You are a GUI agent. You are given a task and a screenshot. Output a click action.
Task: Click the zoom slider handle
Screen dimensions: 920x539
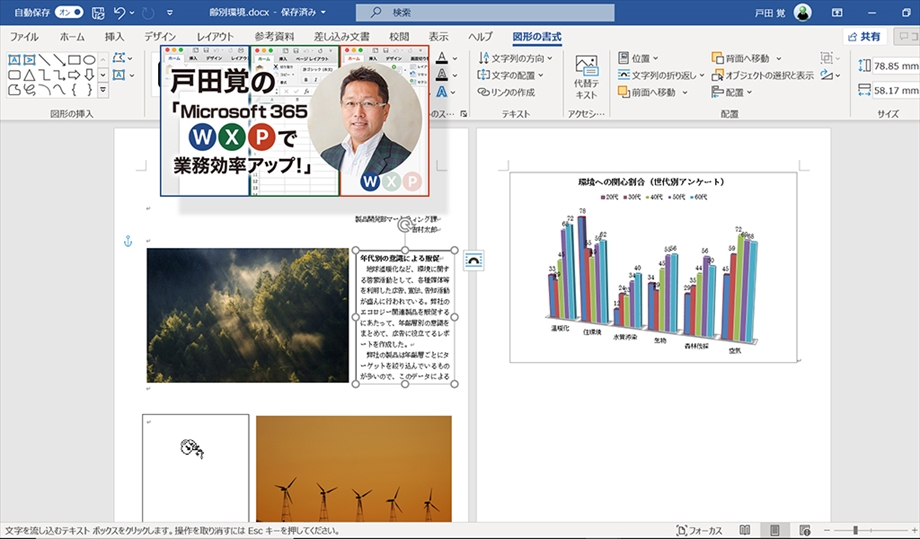coord(855,530)
